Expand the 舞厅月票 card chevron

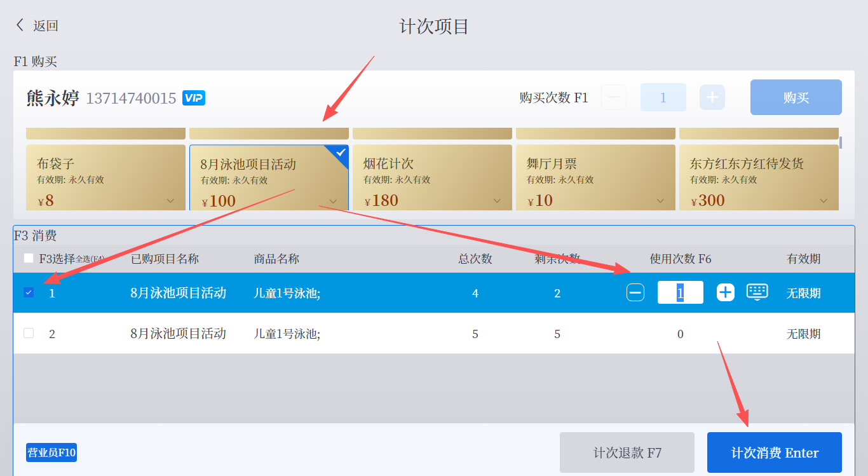pos(660,201)
